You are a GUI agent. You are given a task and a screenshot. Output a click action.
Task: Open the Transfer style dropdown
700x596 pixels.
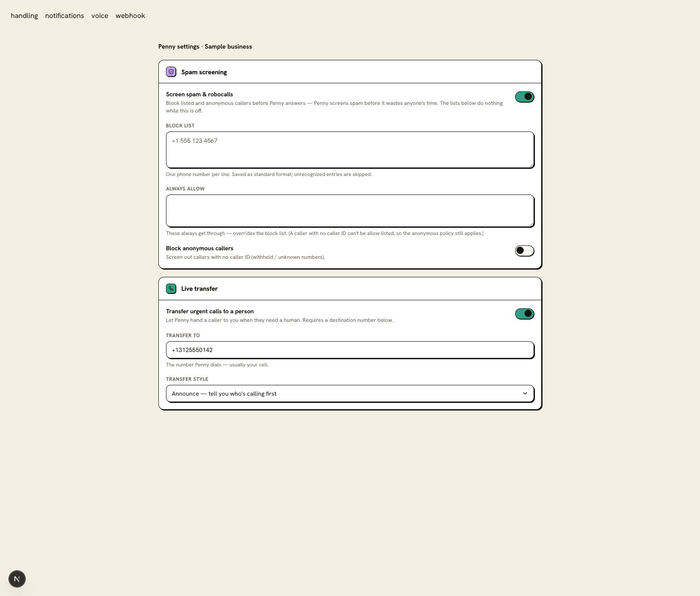pyautogui.click(x=350, y=393)
